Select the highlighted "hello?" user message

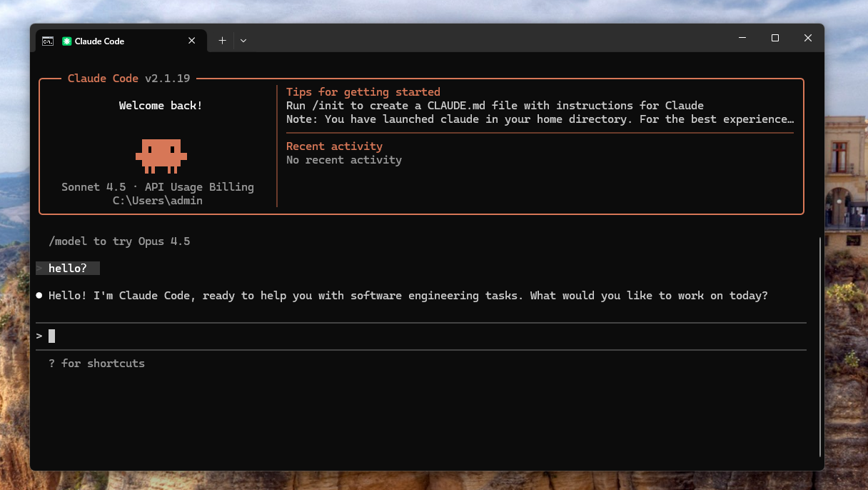tap(69, 268)
